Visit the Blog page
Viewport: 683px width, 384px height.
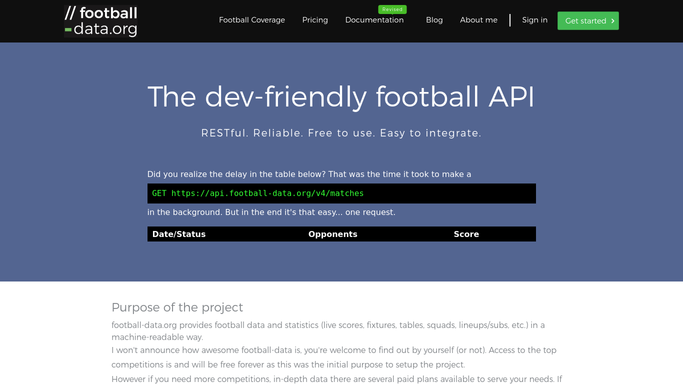click(x=434, y=20)
